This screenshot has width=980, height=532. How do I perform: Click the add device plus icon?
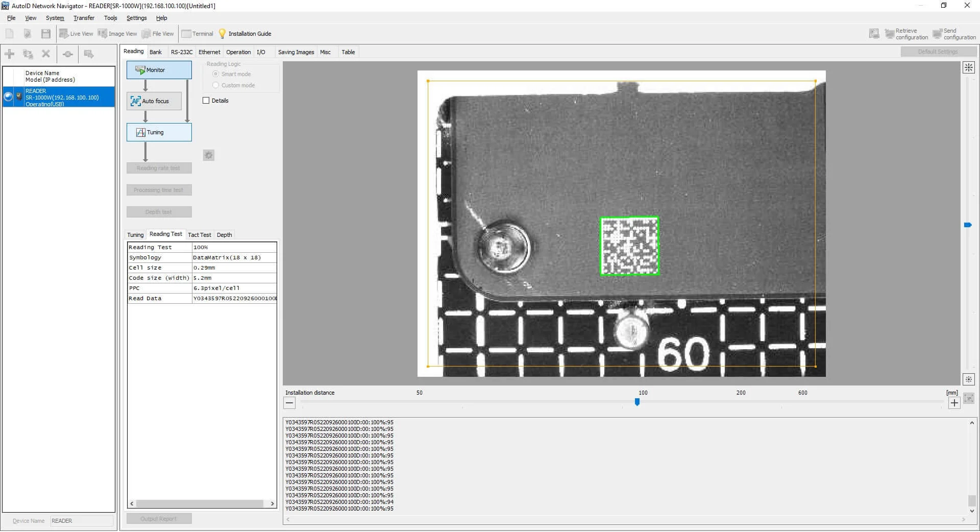(x=10, y=54)
